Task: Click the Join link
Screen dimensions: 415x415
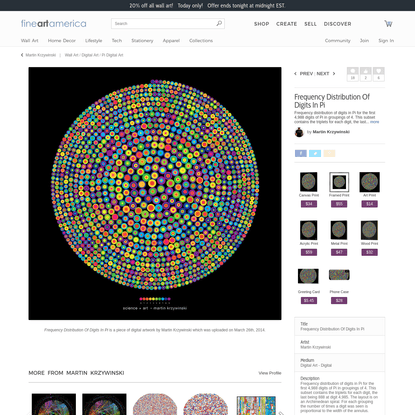Action: tap(364, 41)
